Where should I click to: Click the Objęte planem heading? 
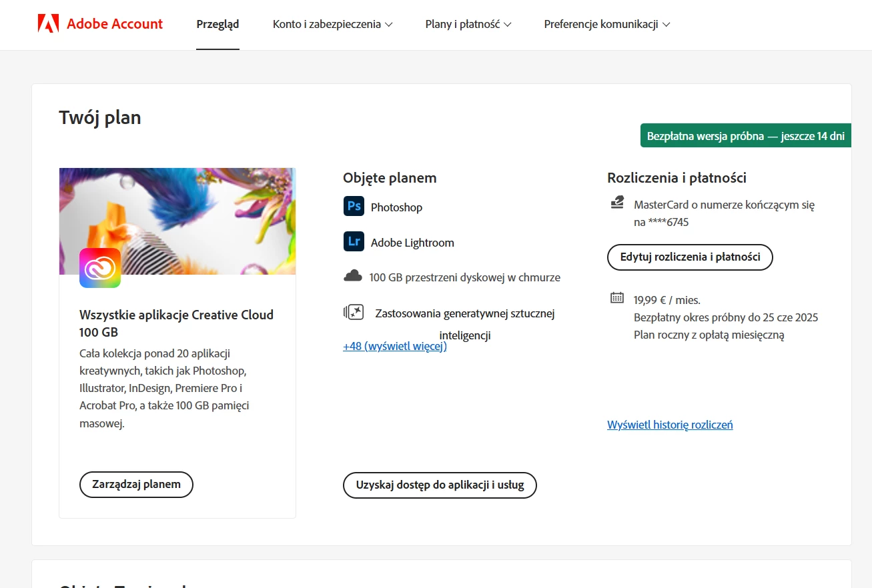click(x=390, y=178)
